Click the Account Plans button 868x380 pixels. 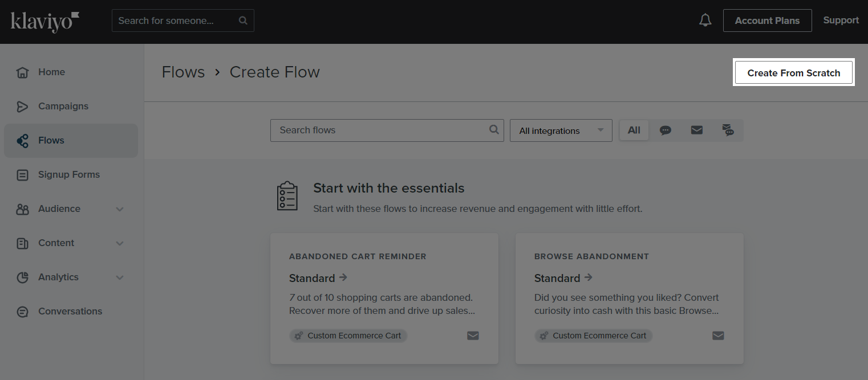tap(767, 21)
